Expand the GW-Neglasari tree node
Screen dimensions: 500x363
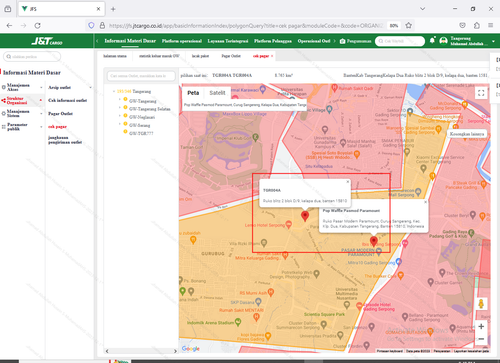point(119,116)
